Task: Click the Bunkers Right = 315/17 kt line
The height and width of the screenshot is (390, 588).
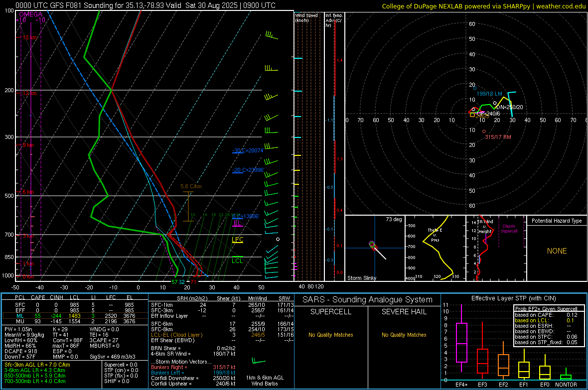Action: [193, 367]
